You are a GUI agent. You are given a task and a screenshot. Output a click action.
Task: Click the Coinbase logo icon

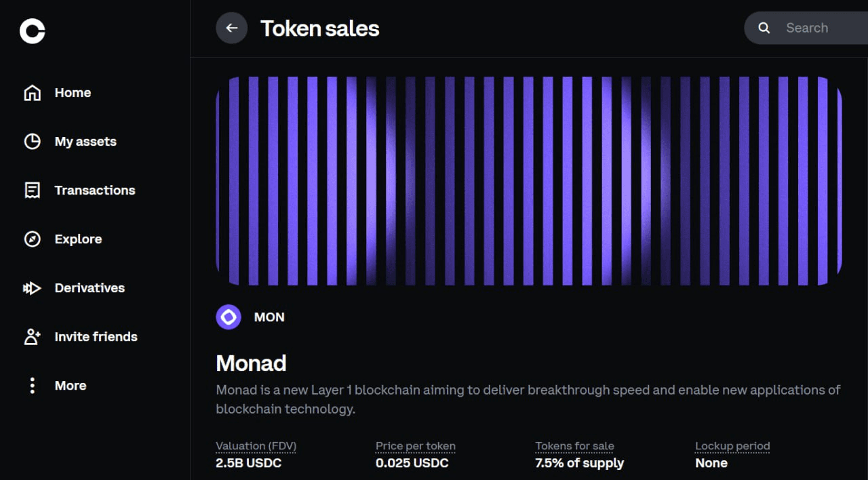coord(32,31)
